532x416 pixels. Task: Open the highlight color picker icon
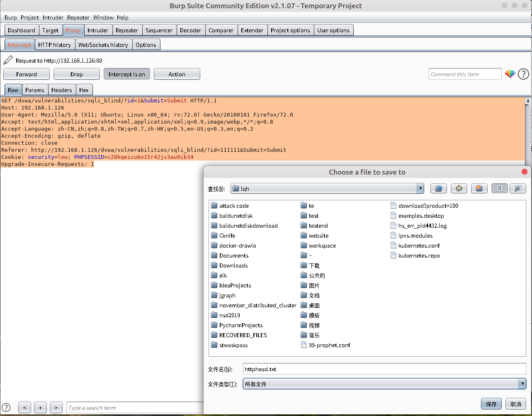pyautogui.click(x=510, y=74)
